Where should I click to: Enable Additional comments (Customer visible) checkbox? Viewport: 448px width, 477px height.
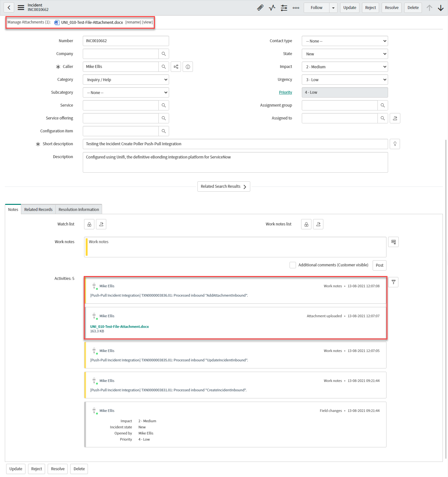tap(293, 265)
